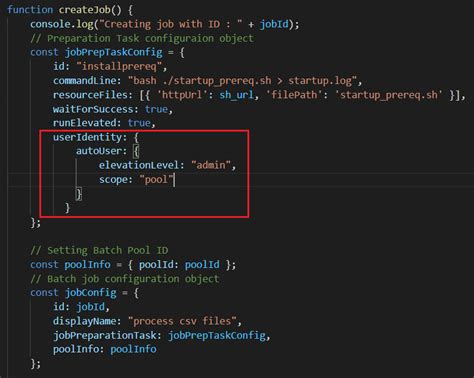
Task: Click the Setting Batch Pool ID comment
Action: coord(99,250)
